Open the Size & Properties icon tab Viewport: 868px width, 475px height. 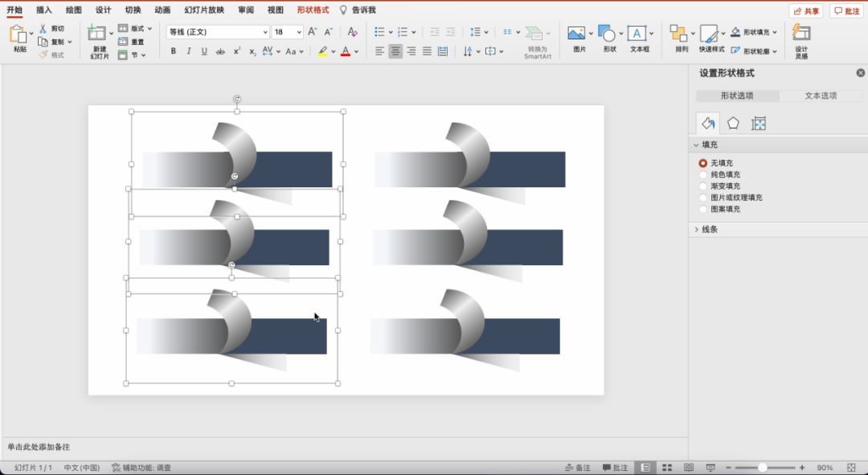point(758,123)
